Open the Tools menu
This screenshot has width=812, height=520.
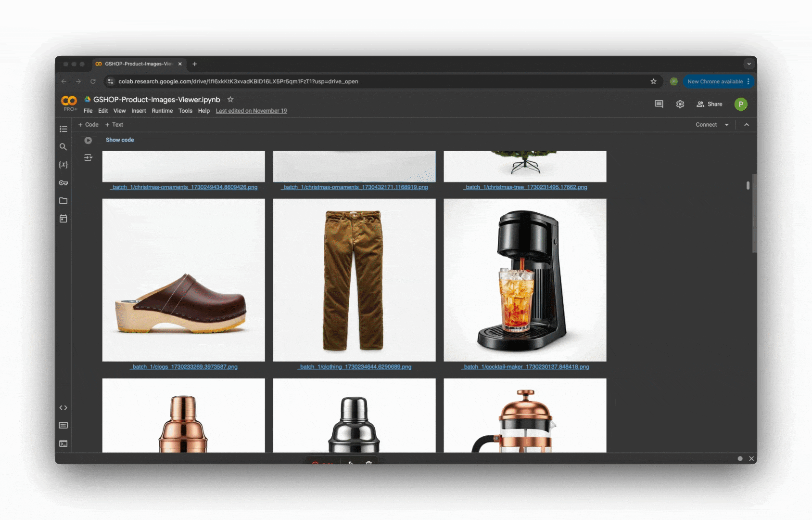coord(185,111)
